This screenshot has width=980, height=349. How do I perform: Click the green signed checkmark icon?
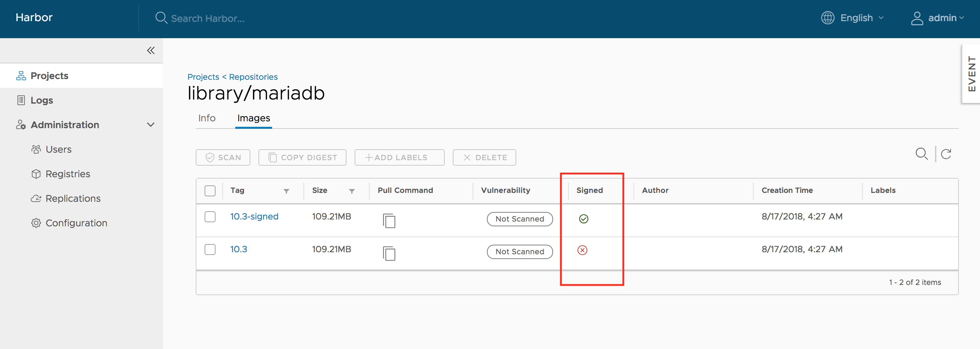[583, 218]
